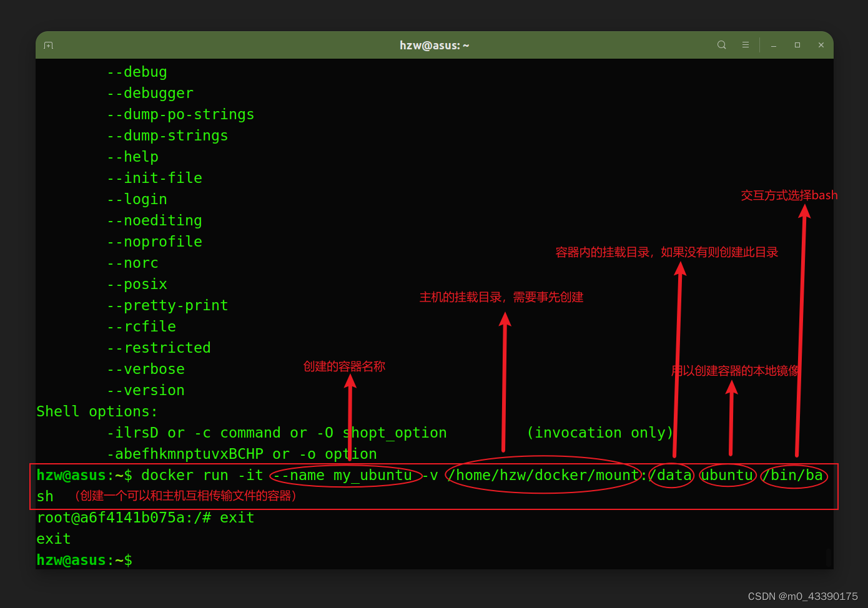This screenshot has width=868, height=608.
Task: Click the --help option text
Action: click(132, 157)
